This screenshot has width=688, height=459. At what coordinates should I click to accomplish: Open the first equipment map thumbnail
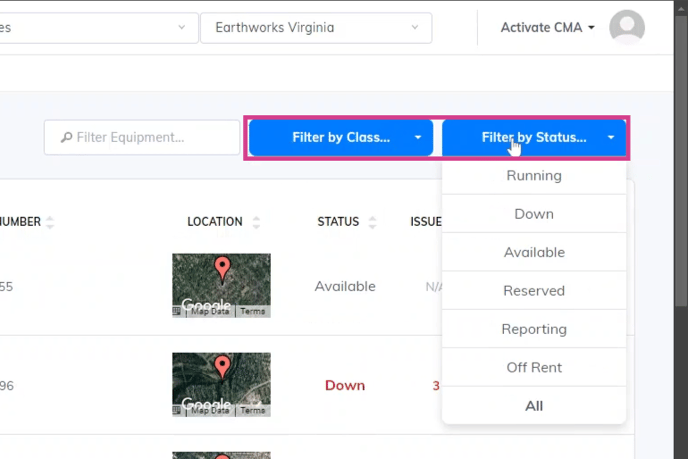coord(221,286)
